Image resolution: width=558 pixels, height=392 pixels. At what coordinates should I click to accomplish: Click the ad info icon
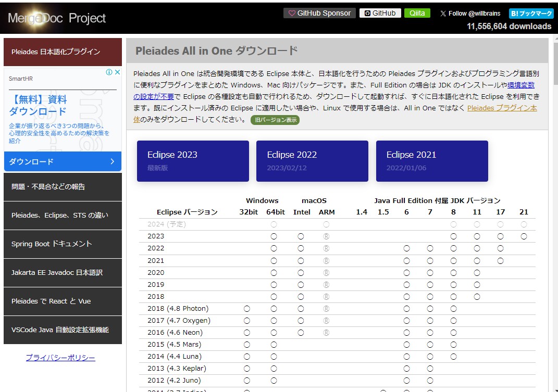point(109,72)
